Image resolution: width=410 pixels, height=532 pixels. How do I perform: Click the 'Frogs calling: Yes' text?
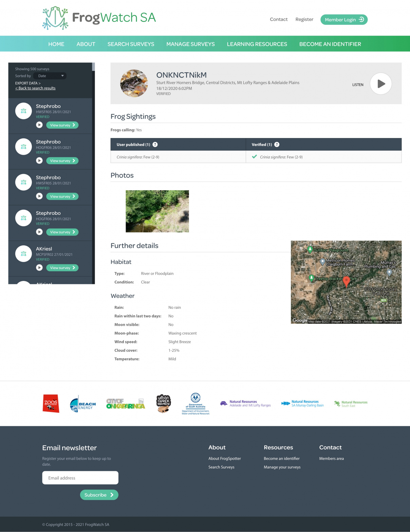(x=126, y=130)
